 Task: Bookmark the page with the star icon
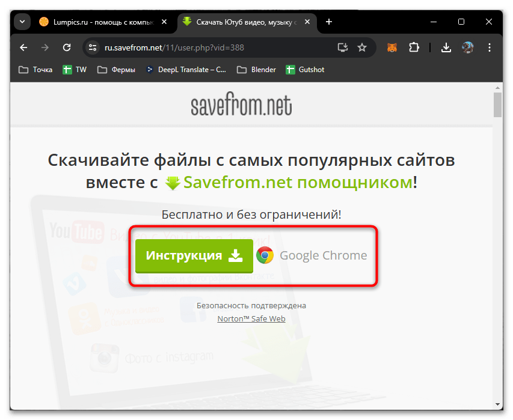(361, 47)
